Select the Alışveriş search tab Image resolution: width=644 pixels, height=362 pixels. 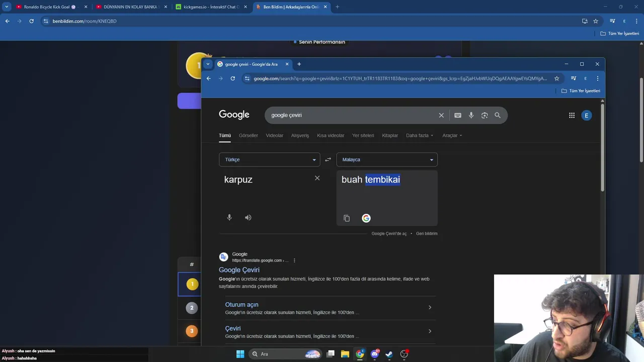[x=300, y=135]
